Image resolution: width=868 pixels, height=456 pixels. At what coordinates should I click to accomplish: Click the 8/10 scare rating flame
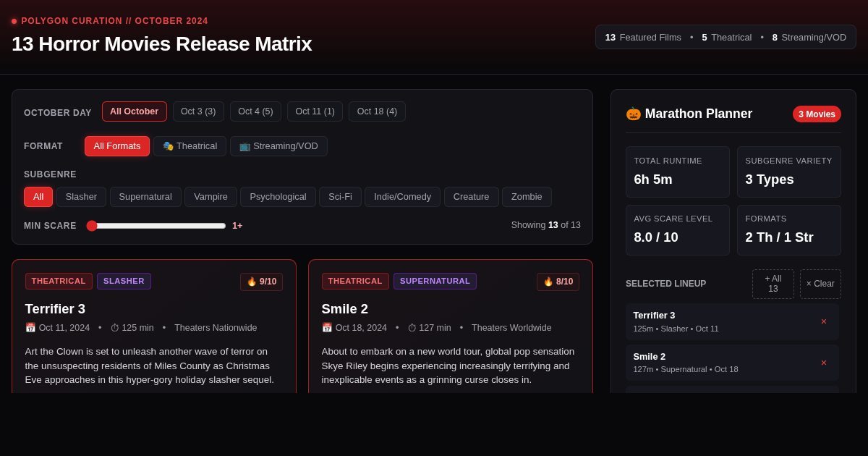[x=548, y=282]
